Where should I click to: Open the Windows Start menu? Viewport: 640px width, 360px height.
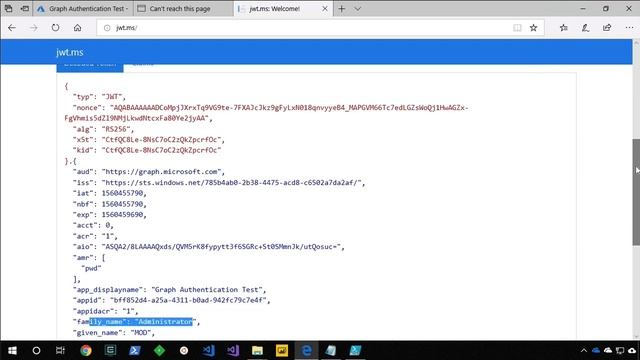[12, 350]
